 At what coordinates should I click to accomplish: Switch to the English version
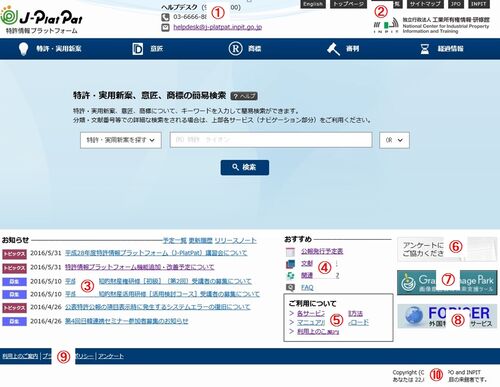coord(313,4)
